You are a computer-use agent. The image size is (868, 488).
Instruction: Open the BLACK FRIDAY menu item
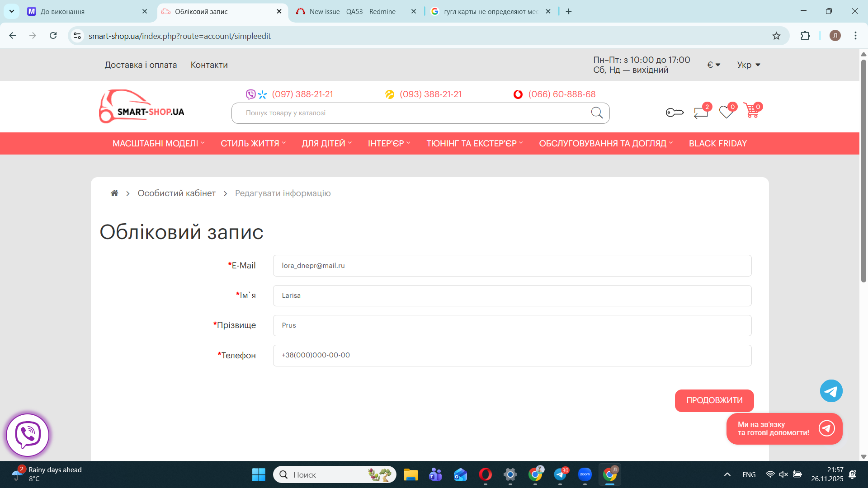point(717,144)
